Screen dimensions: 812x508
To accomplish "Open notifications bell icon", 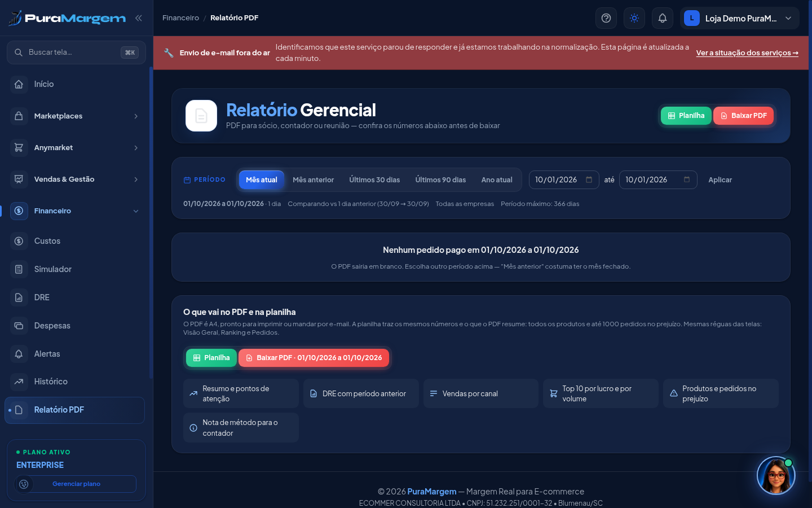I will [x=663, y=18].
